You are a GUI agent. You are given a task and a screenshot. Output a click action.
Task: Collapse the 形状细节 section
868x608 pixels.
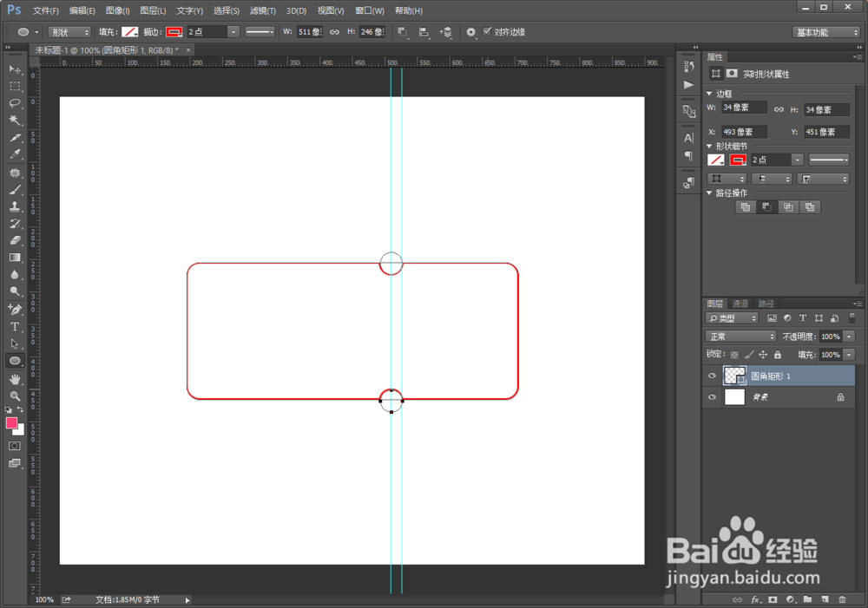(x=709, y=146)
